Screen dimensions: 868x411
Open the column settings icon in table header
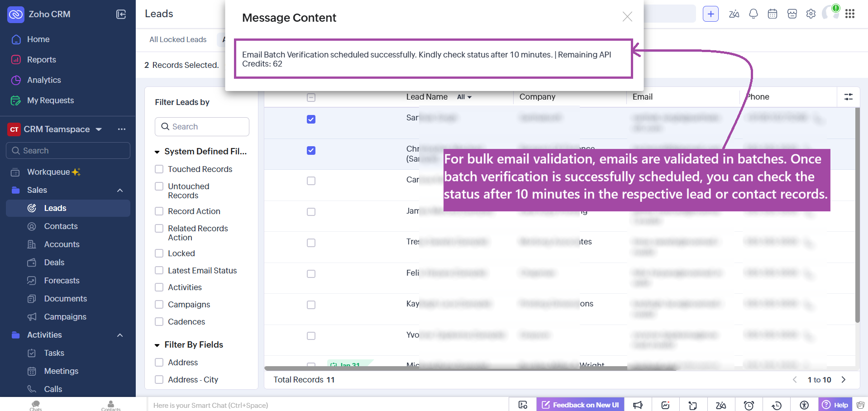(x=848, y=97)
